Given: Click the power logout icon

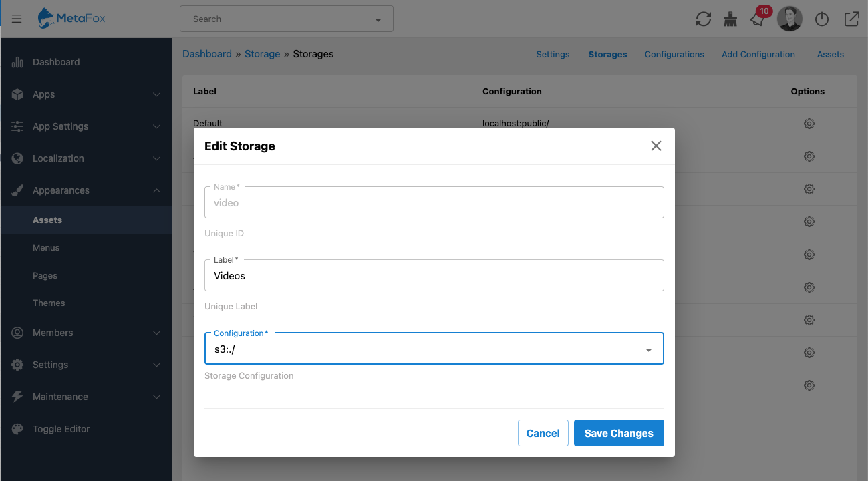Looking at the screenshot, I should pyautogui.click(x=822, y=19).
